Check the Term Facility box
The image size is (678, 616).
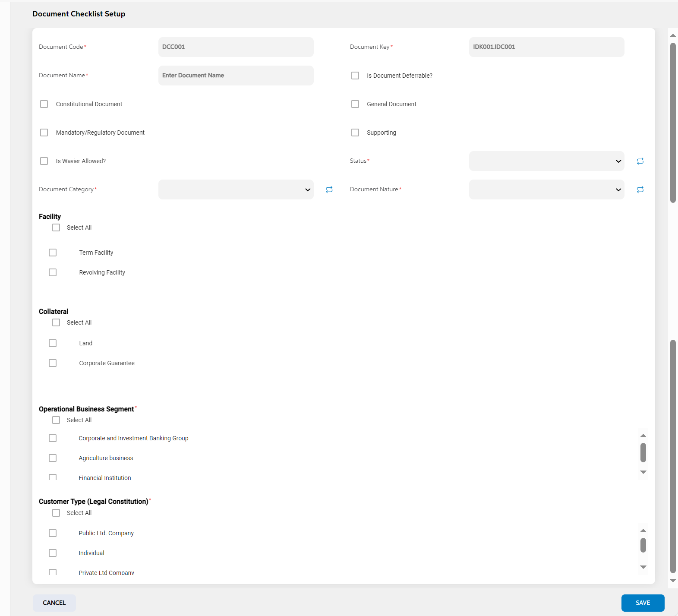coord(53,253)
